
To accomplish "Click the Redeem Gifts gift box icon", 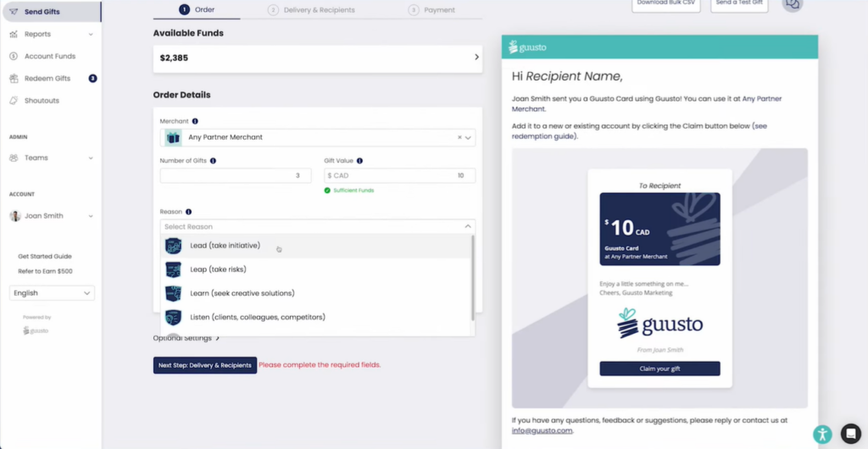I will (x=14, y=79).
